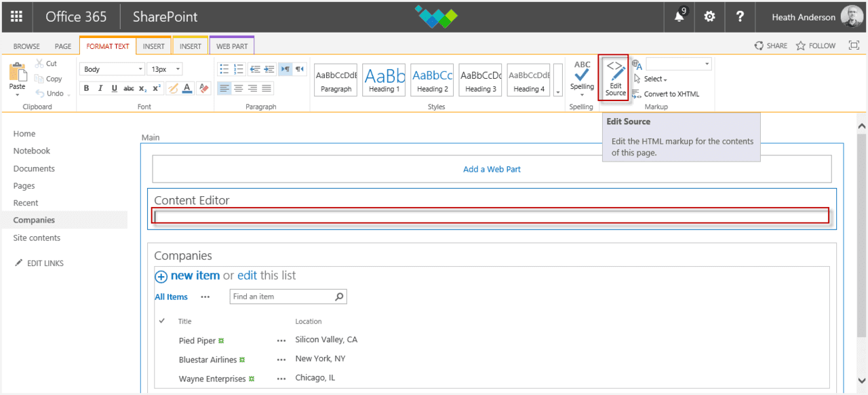The width and height of the screenshot is (868, 395).
Task: Toggle bold formatting
Action: pyautogui.click(x=86, y=88)
